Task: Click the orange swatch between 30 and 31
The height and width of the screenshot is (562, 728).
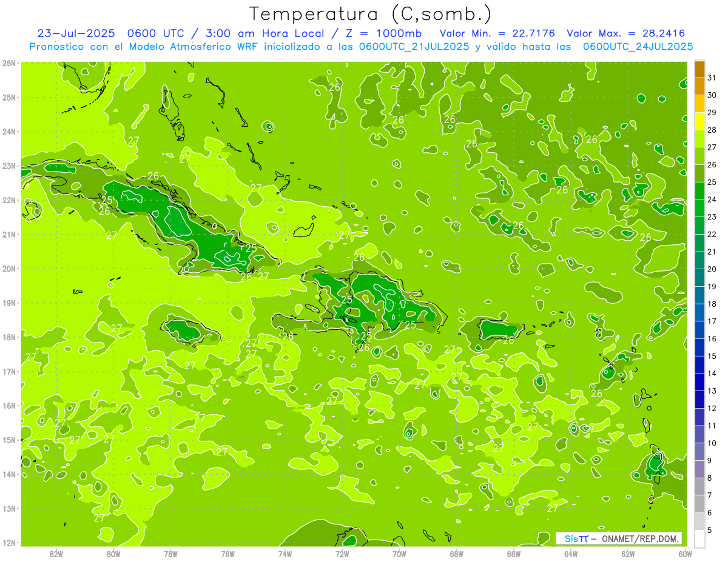Action: click(699, 87)
